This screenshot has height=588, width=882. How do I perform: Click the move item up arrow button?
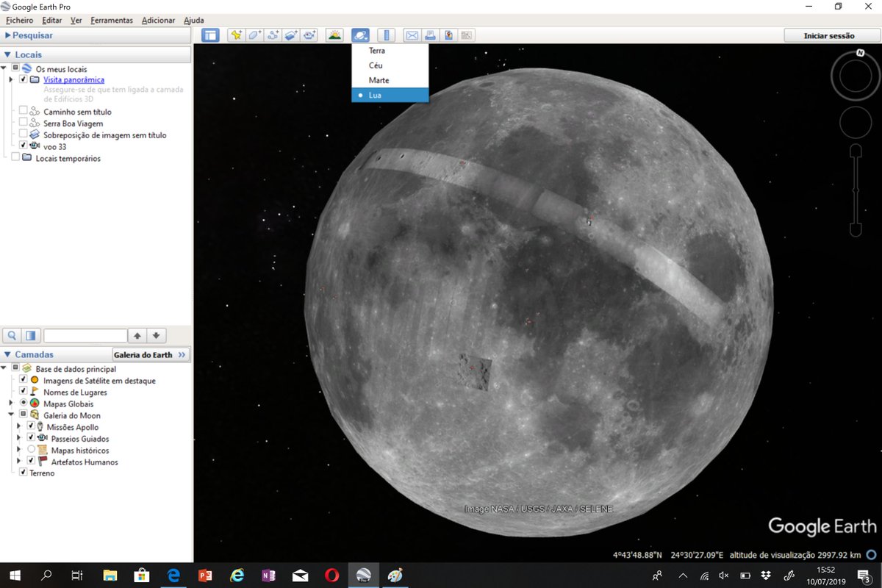coord(137,336)
